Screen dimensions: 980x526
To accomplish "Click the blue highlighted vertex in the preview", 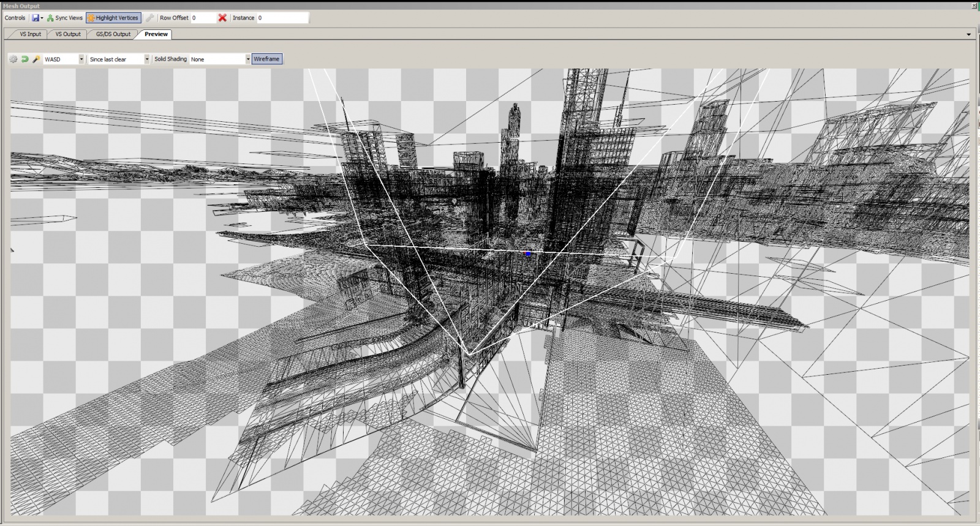I will tap(528, 253).
